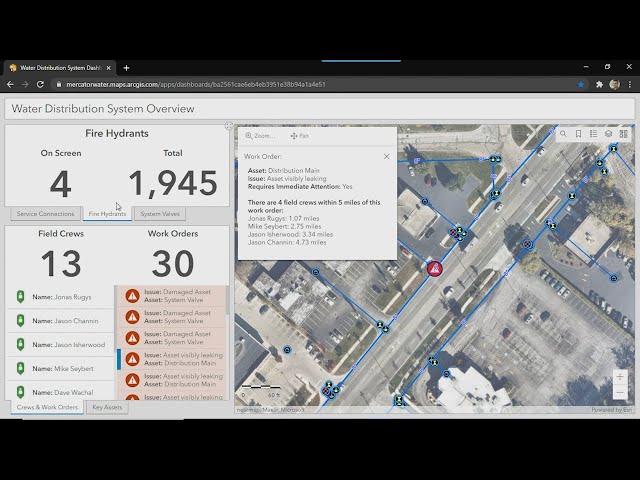Close the Water Distribution System Dashboard tab
This screenshot has width=640, height=480.
point(109,68)
